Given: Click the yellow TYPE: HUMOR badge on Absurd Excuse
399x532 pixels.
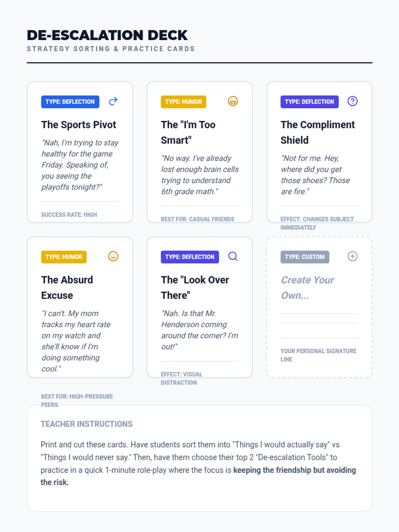Looking at the screenshot, I should point(64,257).
